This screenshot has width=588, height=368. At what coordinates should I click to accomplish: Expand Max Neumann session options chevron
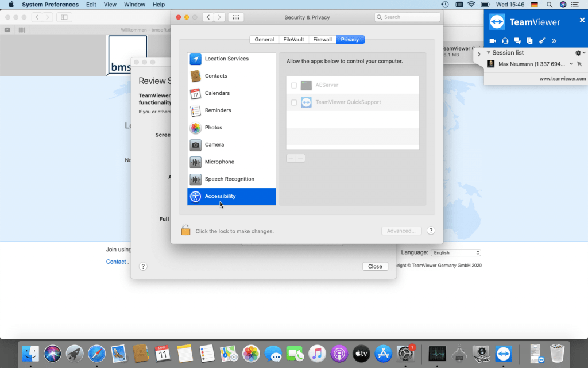pos(571,64)
